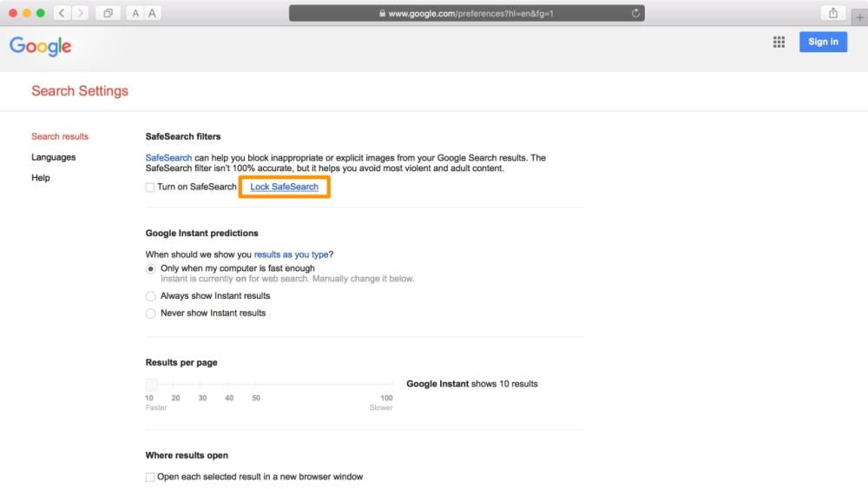Check open results in new browser window

tap(150, 477)
